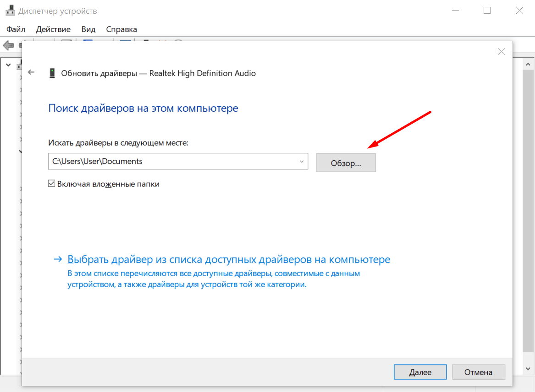The height and width of the screenshot is (392, 535).
Task: Open the driver location path dropdown arrow
Action: pos(301,162)
